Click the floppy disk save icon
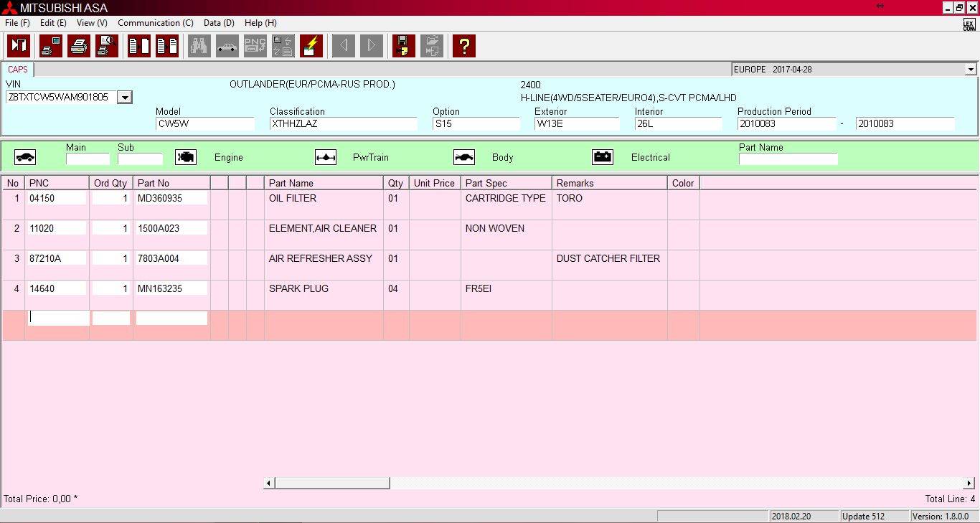980x523 pixels. (404, 46)
